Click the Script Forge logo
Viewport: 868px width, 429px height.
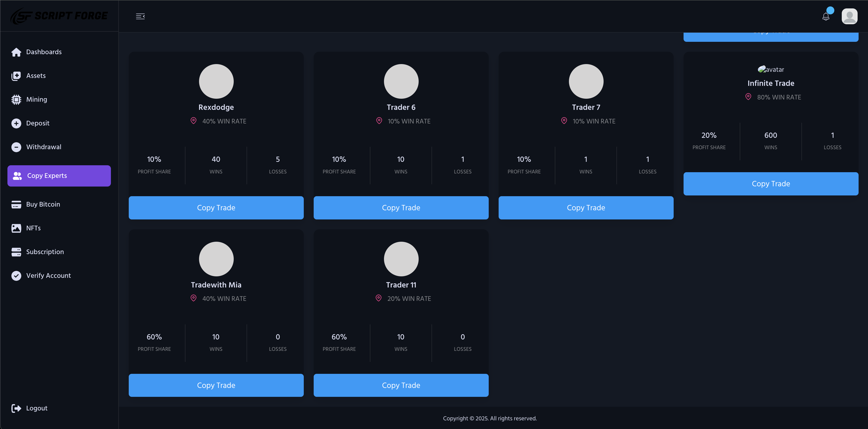[59, 16]
